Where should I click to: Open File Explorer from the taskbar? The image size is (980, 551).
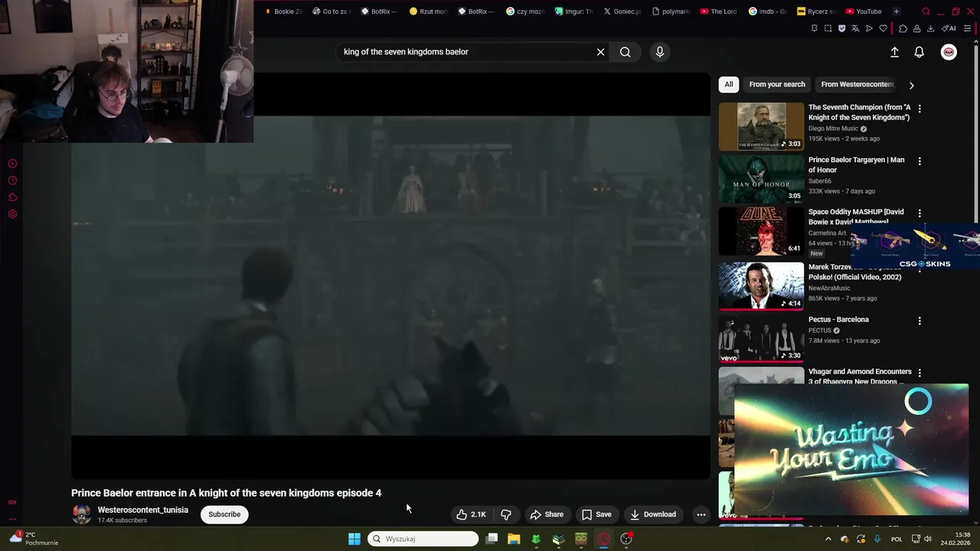(514, 539)
